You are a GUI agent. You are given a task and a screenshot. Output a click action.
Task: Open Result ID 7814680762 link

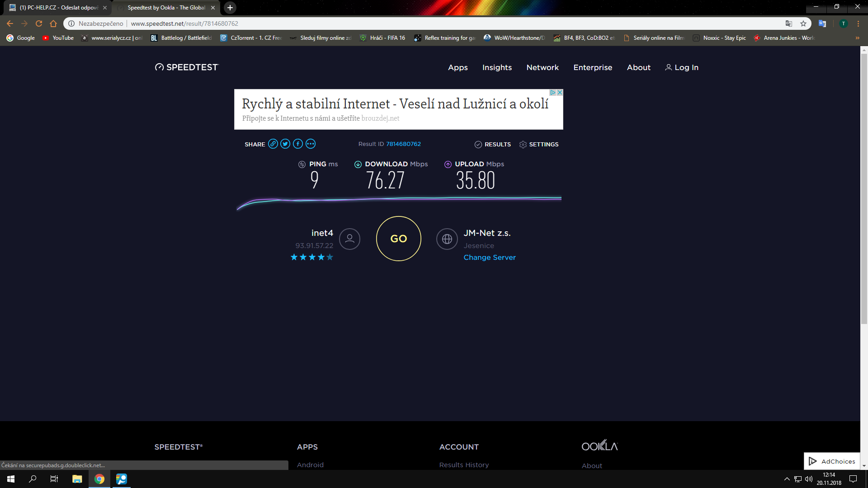[x=403, y=144]
